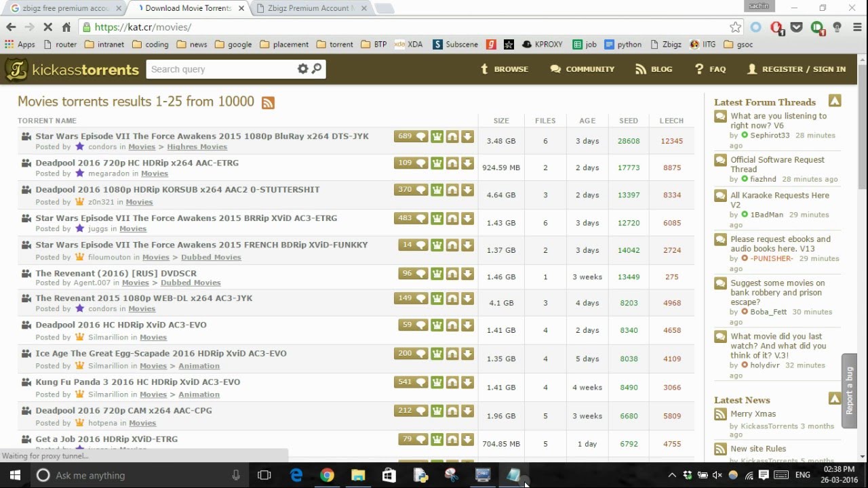Open uploader Silmarillion profile on Ice Age row

(107, 366)
